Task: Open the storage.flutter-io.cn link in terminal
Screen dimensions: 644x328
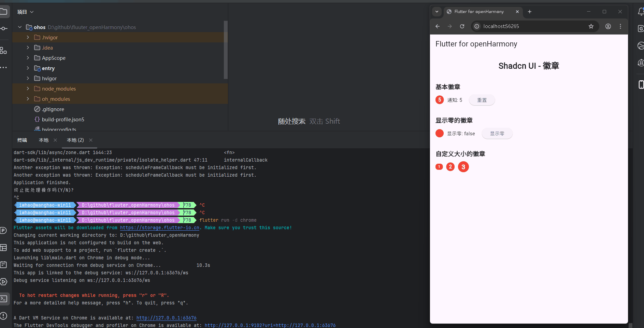Action: [x=160, y=228]
